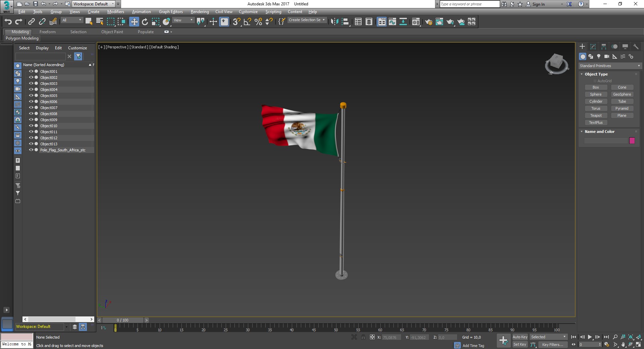Screen dimensions: 644x349
Task: Toggle visibility of Object009
Action: click(x=31, y=120)
